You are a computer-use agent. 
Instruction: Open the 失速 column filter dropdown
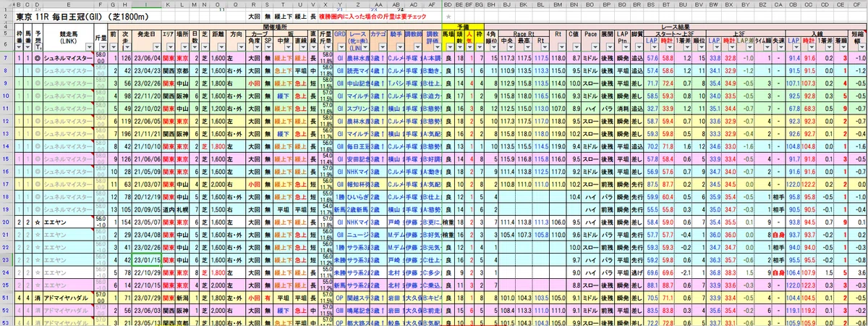[782, 48]
